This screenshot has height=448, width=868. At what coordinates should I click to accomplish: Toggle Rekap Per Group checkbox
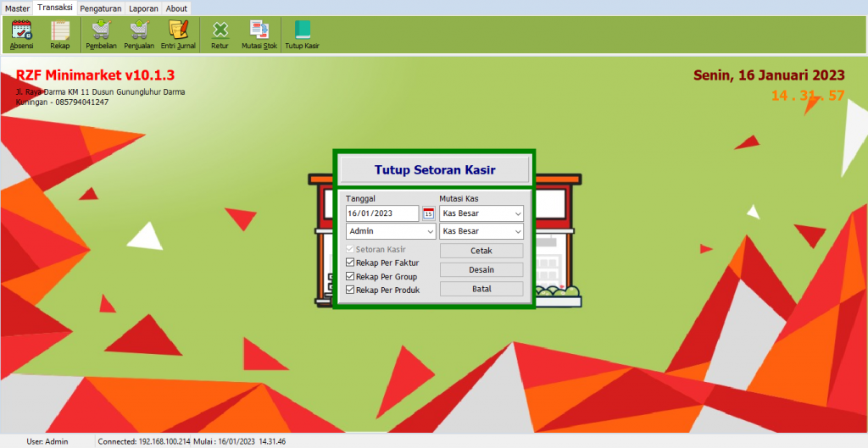[350, 276]
